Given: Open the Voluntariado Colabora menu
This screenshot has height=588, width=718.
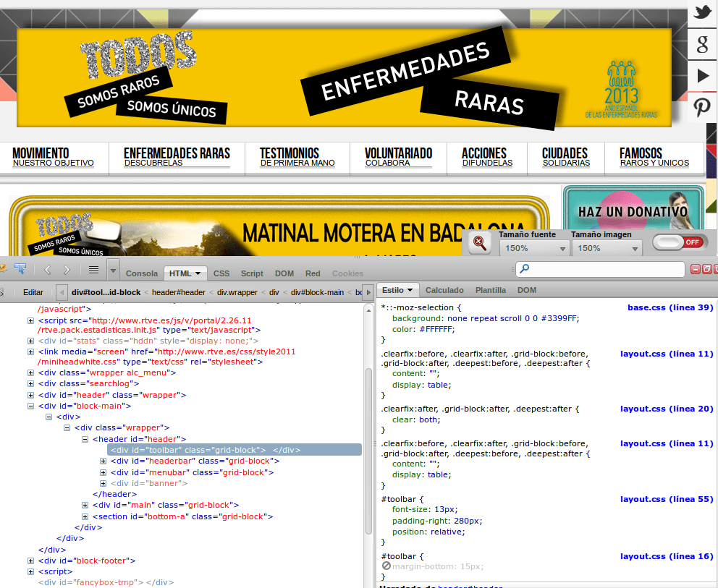Looking at the screenshot, I should (398, 158).
